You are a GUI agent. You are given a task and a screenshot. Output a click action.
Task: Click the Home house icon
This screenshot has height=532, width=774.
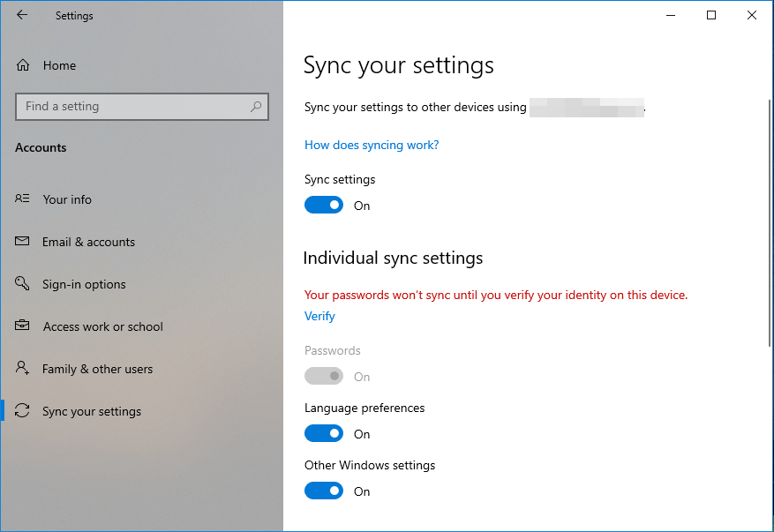click(23, 65)
